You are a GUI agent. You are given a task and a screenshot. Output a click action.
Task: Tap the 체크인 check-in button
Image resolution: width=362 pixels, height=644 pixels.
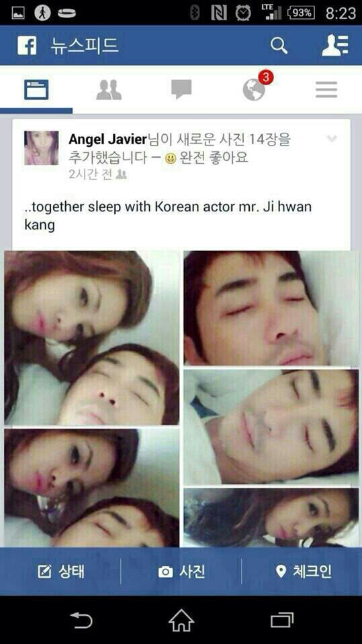[304, 572]
